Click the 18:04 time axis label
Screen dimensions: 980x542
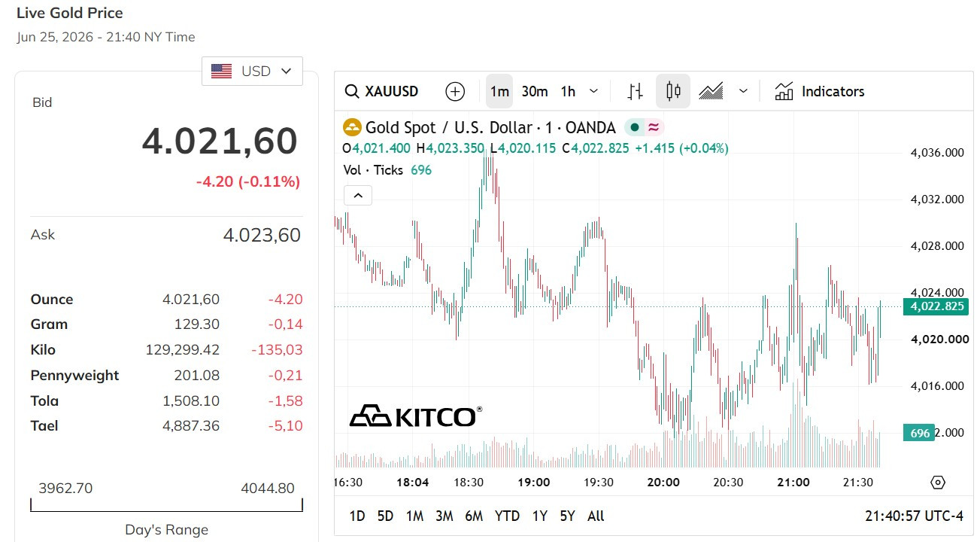(x=411, y=483)
